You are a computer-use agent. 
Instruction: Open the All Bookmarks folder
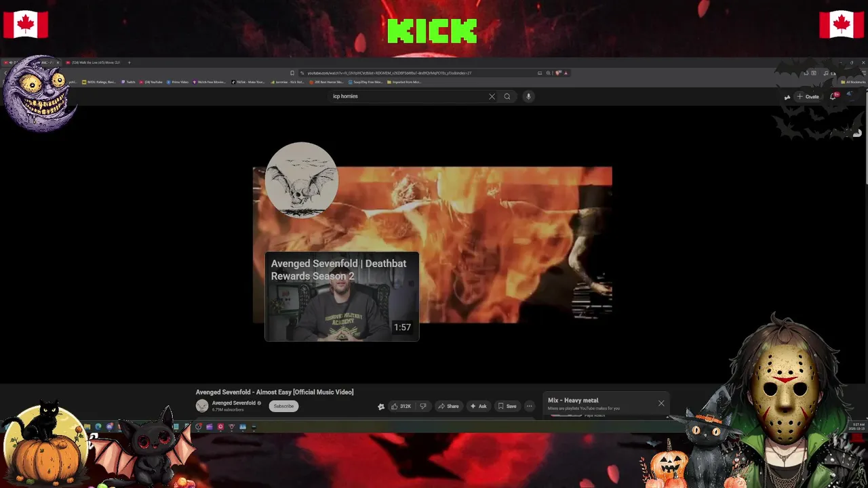(852, 82)
